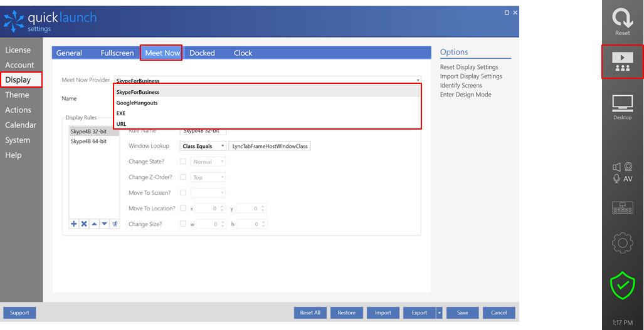This screenshot has height=330, width=644.
Task: Select the Skype4B 64-bit rule
Action: coord(93,142)
